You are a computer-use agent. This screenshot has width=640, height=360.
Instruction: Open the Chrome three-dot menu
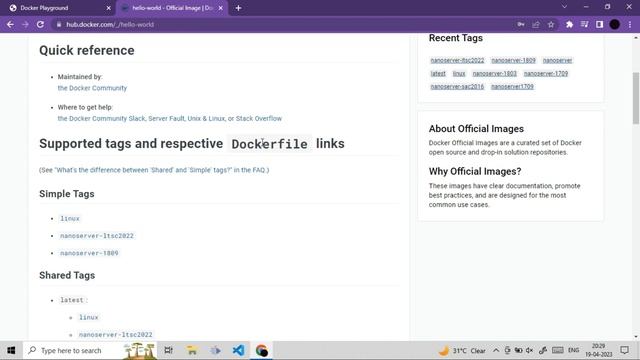point(630,24)
